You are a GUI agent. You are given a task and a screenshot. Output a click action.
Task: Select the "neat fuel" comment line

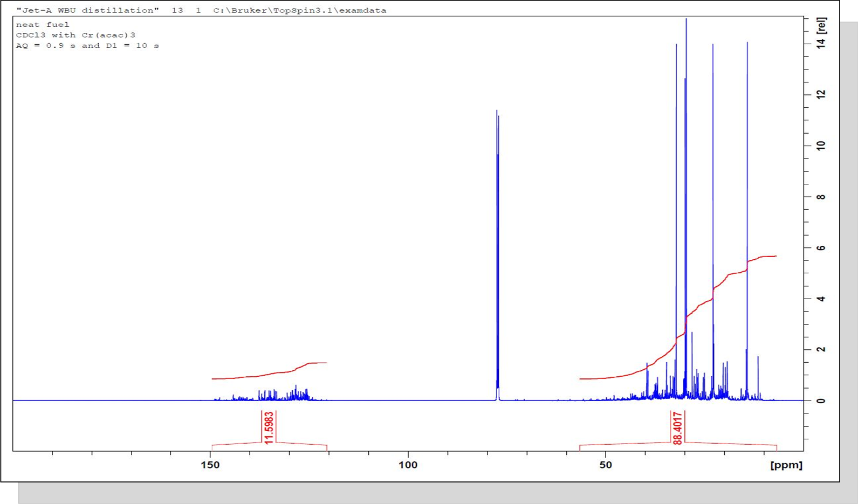click(x=43, y=24)
